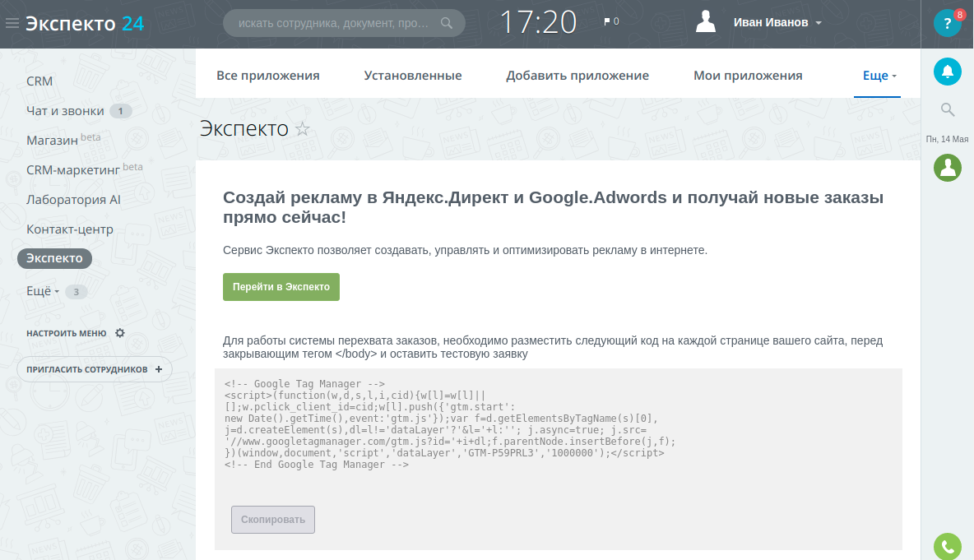974x560 pixels.
Task: Click the Скопировать button
Action: click(272, 520)
